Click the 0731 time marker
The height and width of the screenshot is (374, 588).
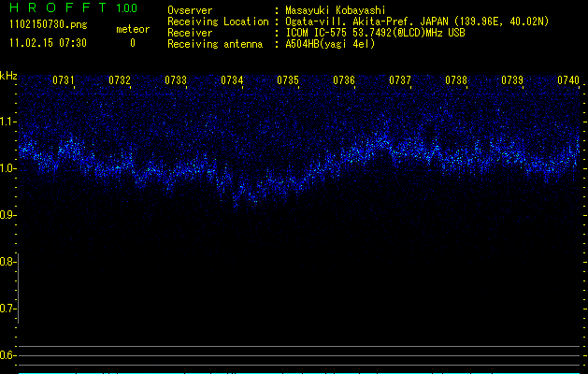point(64,80)
